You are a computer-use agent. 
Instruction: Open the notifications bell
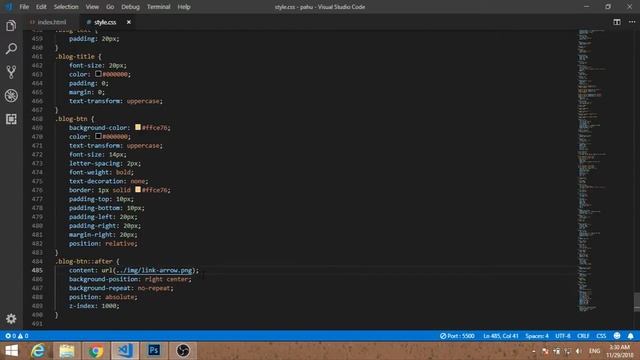point(631,336)
